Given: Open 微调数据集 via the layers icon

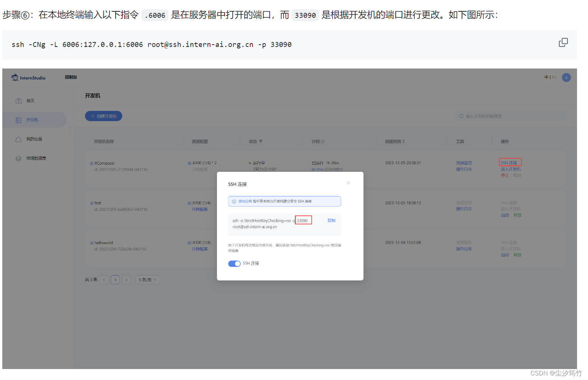Looking at the screenshot, I should 18,158.
